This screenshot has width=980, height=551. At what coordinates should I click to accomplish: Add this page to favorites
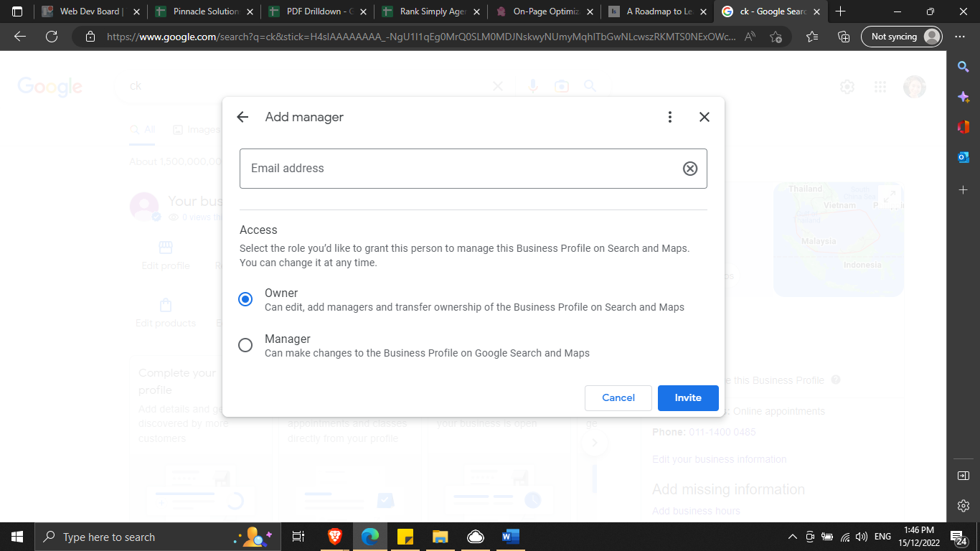(776, 37)
